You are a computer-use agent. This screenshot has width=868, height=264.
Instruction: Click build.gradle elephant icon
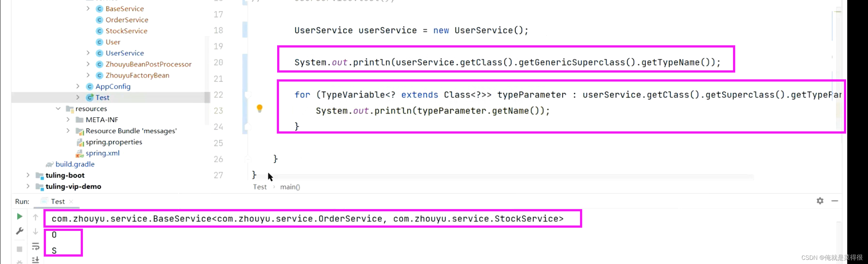coord(50,164)
